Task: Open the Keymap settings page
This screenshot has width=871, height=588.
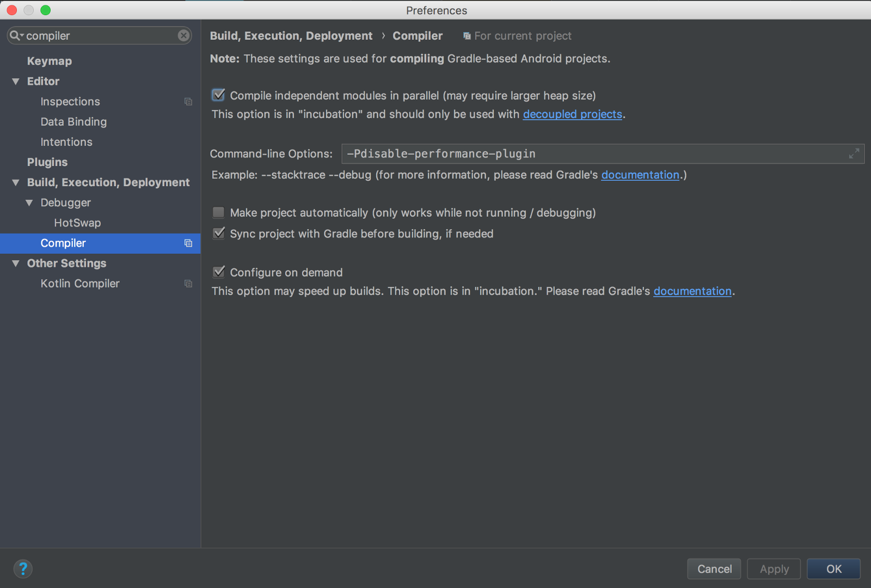Action: click(x=50, y=61)
